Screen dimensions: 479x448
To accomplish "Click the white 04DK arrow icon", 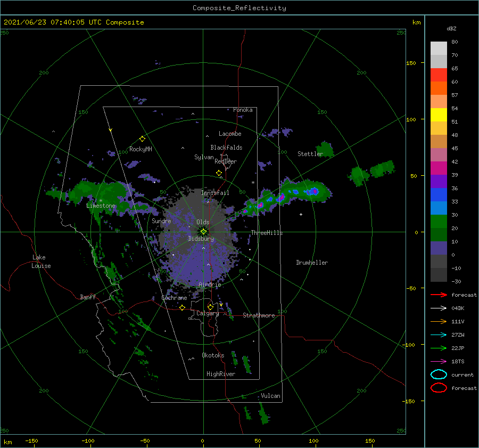I will pos(439,308).
